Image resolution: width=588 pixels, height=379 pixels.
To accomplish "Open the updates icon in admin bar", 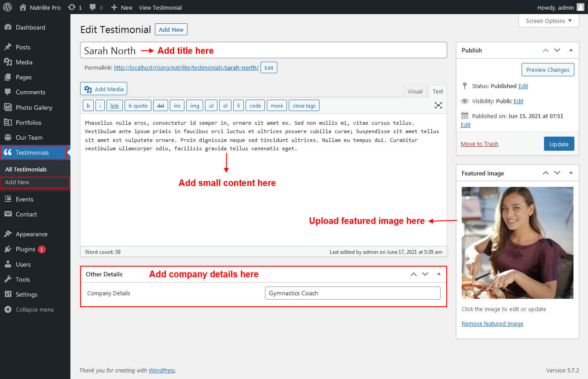I will tap(72, 7).
